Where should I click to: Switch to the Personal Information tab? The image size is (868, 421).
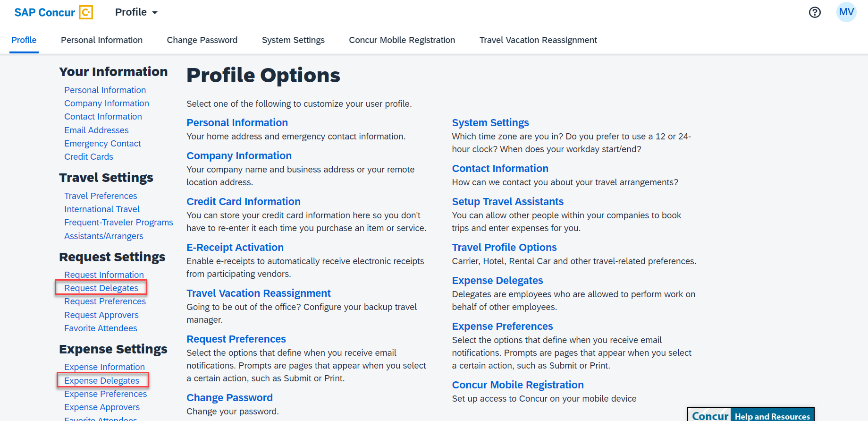click(x=101, y=40)
